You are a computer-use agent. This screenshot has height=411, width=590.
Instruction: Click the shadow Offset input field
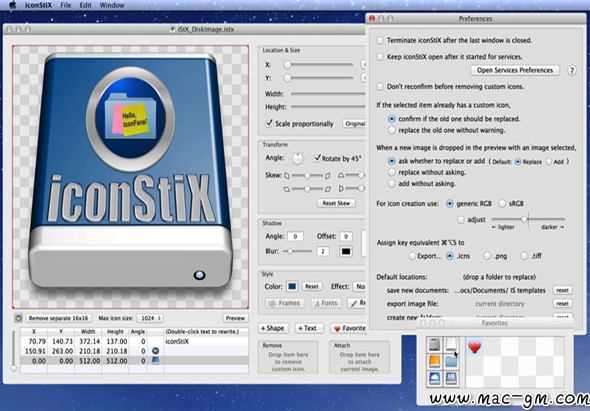coord(346,236)
